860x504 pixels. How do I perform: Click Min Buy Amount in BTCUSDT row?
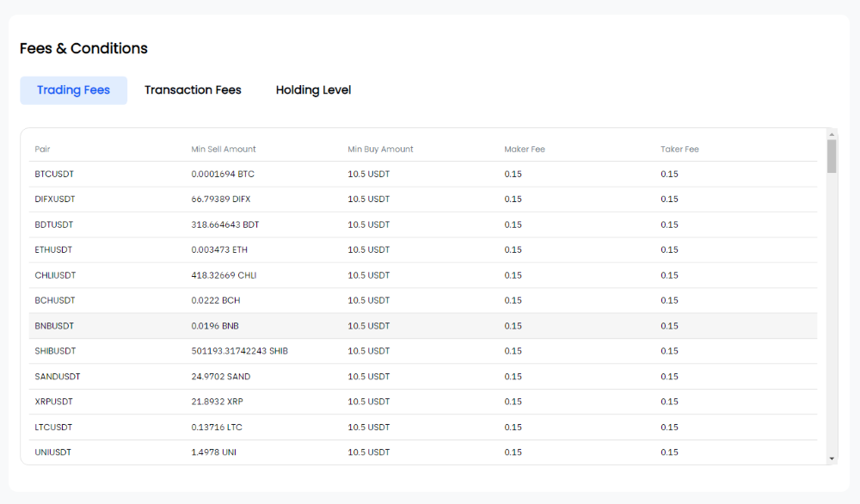click(369, 174)
